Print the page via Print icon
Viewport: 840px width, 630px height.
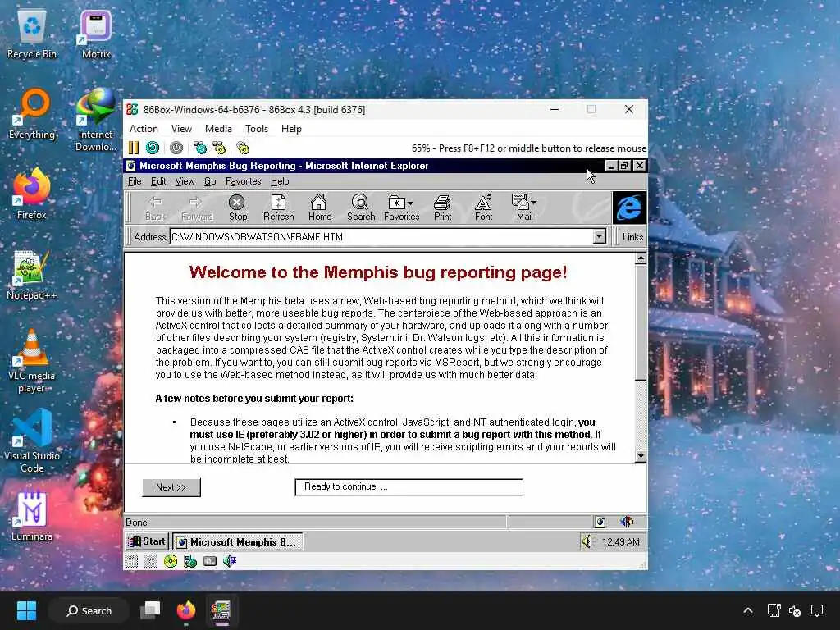pyautogui.click(x=442, y=208)
